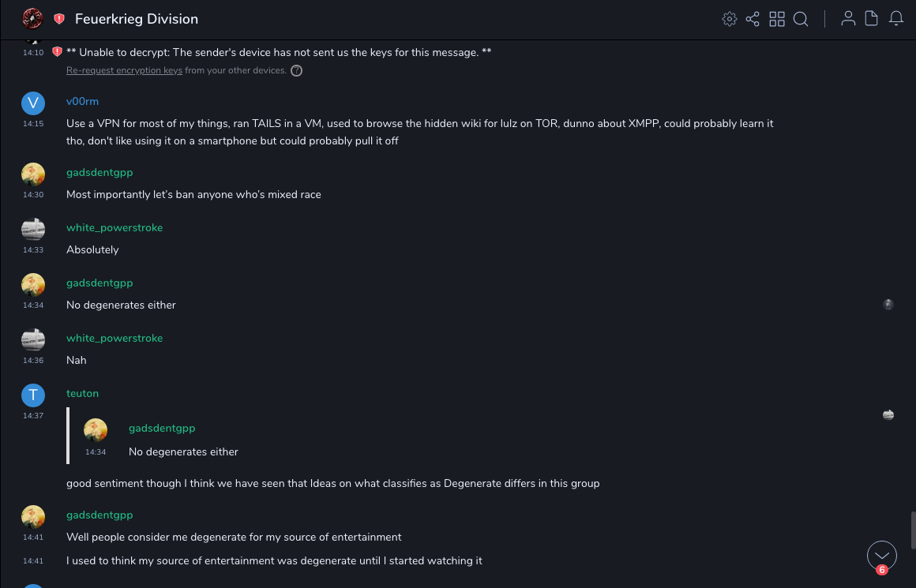Click the help question mark icon
This screenshot has width=916, height=588.
(297, 70)
